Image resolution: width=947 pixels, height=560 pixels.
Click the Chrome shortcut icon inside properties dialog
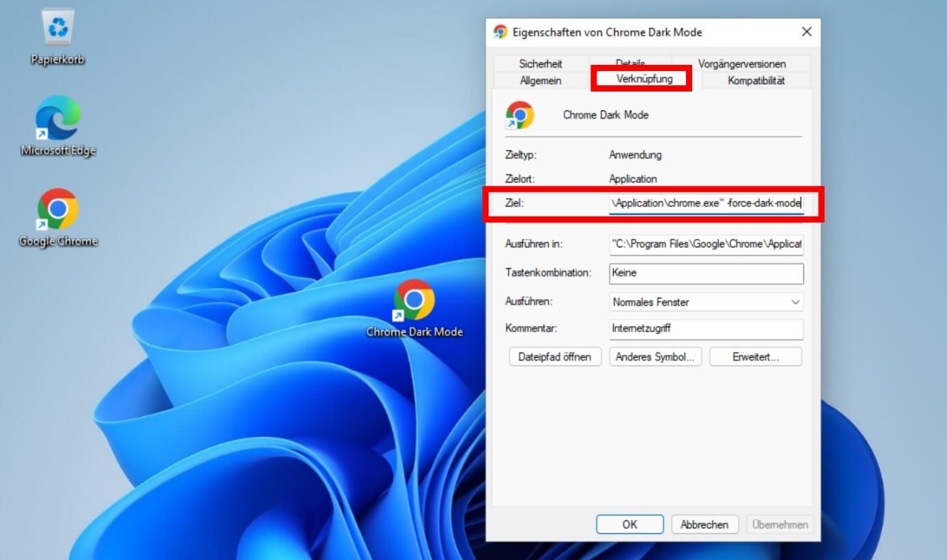pyautogui.click(x=519, y=115)
